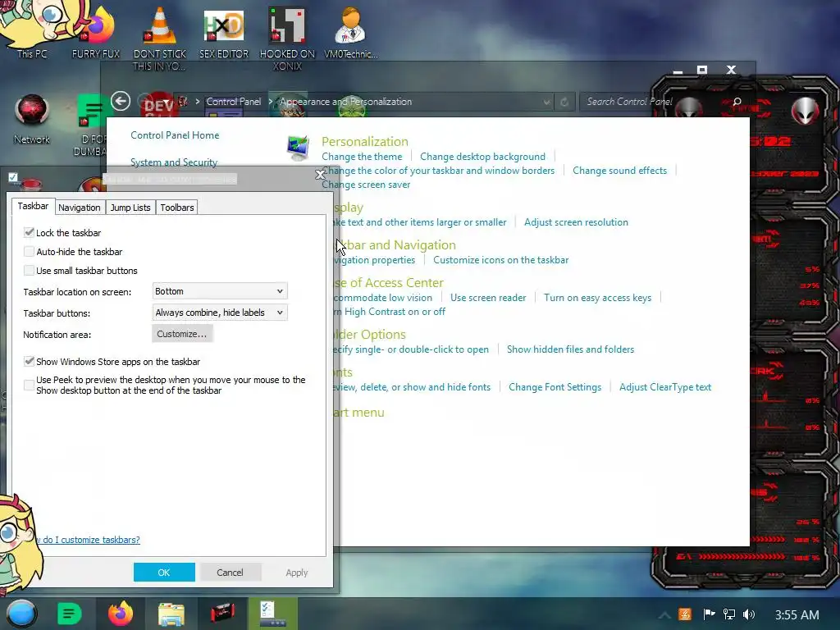
Task: Open the network tray icon
Action: click(x=729, y=614)
